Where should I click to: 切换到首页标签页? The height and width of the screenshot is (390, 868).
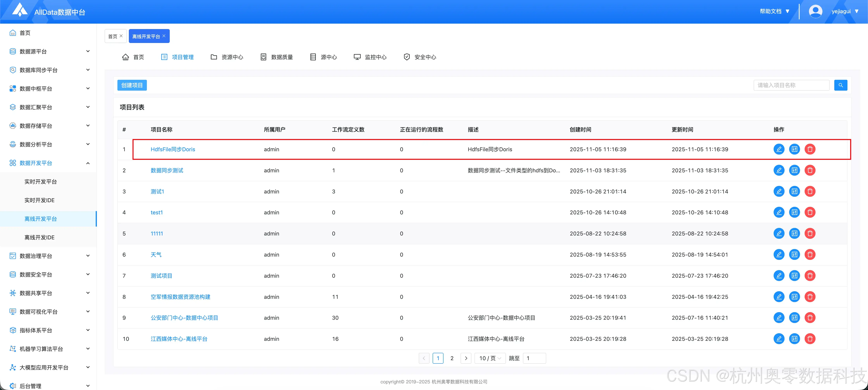point(113,36)
